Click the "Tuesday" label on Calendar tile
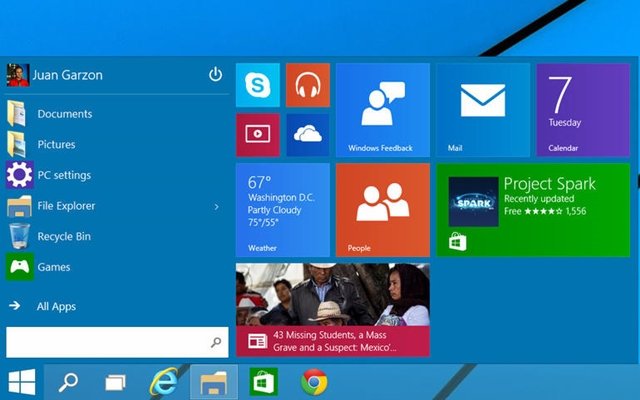Viewport: 640px width, 400px height. coord(564,123)
